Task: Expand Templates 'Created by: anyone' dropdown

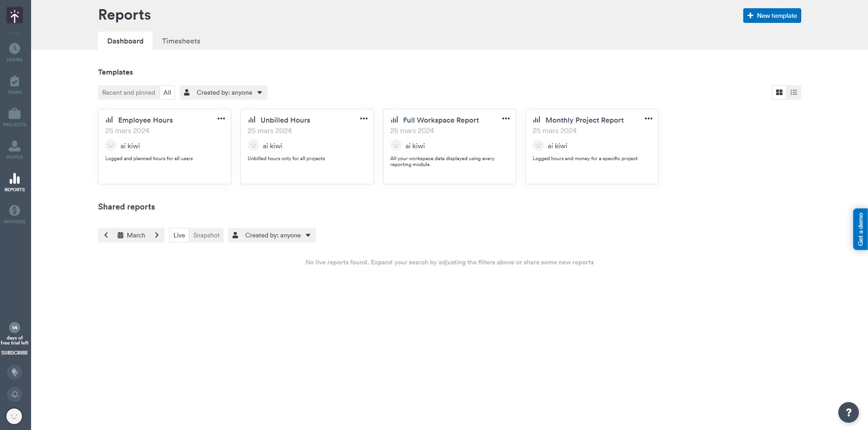Action: coord(224,92)
